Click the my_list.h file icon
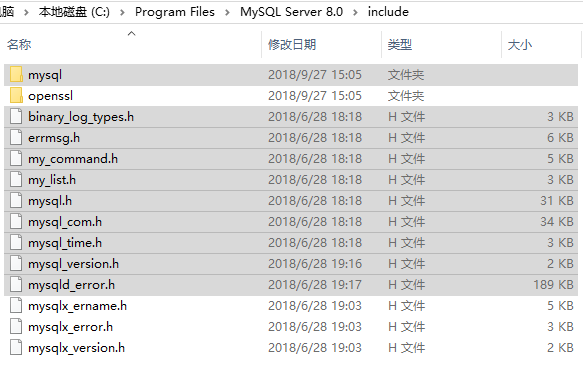The image size is (583, 382). pos(16,180)
